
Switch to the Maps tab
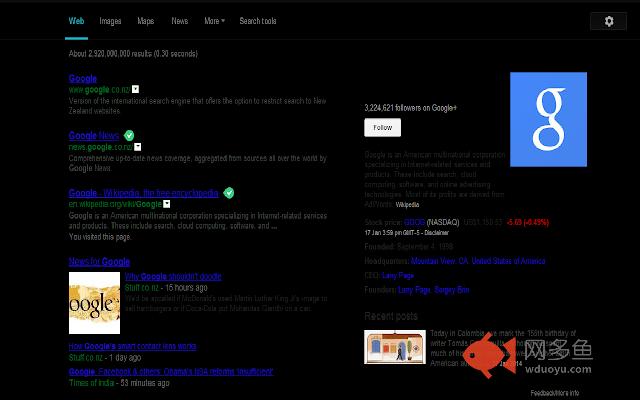(x=146, y=21)
